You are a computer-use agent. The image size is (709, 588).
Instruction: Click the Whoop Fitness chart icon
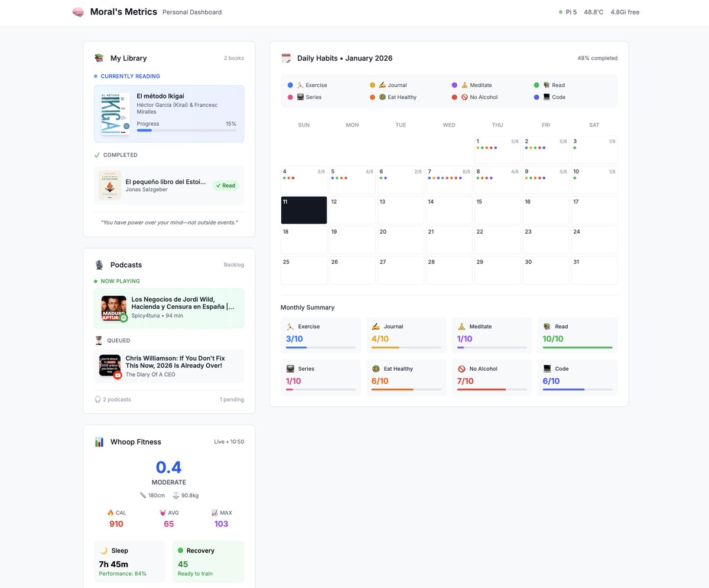point(99,442)
